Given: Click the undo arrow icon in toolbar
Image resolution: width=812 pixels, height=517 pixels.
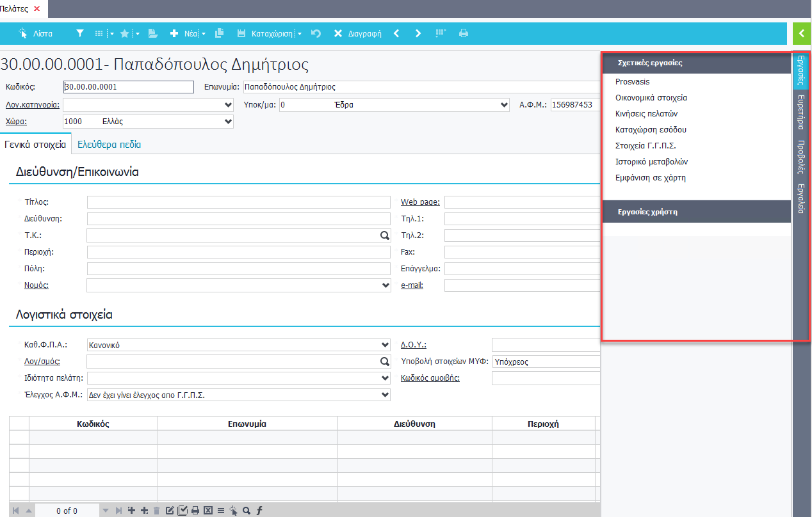Looking at the screenshot, I should (x=316, y=33).
